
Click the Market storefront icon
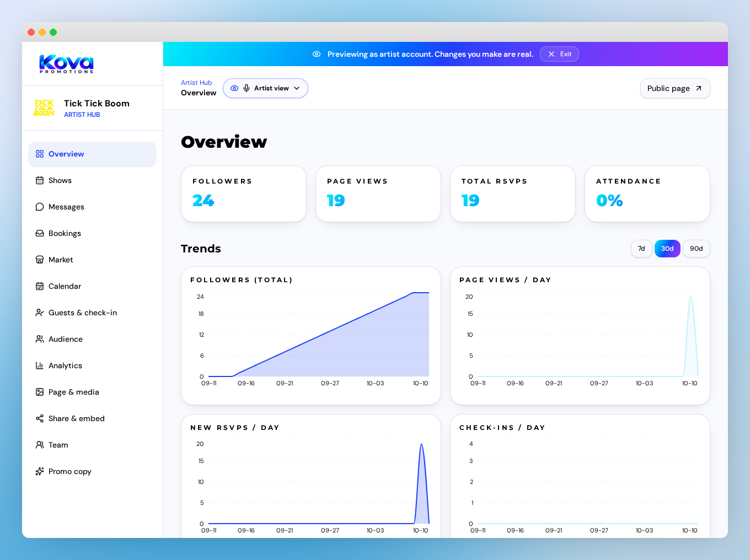coord(40,260)
